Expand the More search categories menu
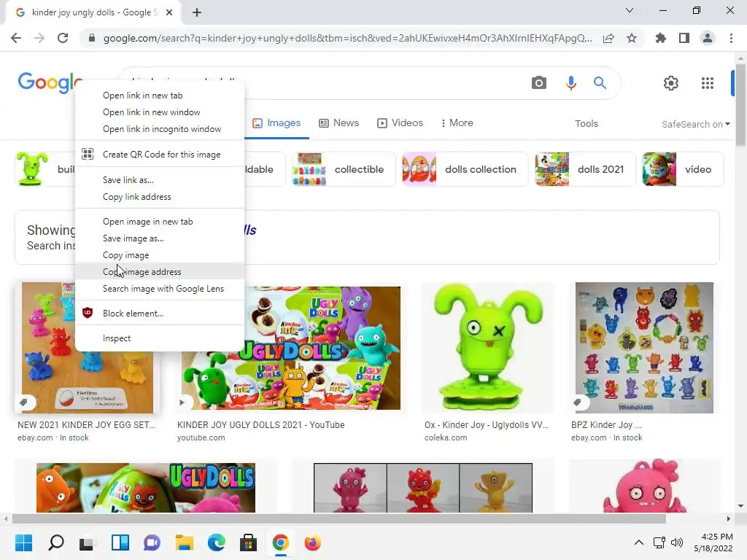The width and height of the screenshot is (747, 560). coord(457,122)
